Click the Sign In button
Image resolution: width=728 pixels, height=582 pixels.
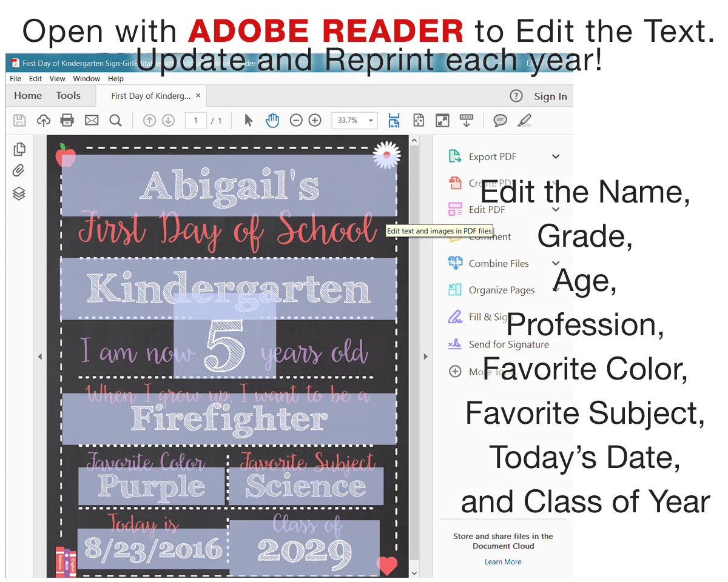tap(550, 96)
